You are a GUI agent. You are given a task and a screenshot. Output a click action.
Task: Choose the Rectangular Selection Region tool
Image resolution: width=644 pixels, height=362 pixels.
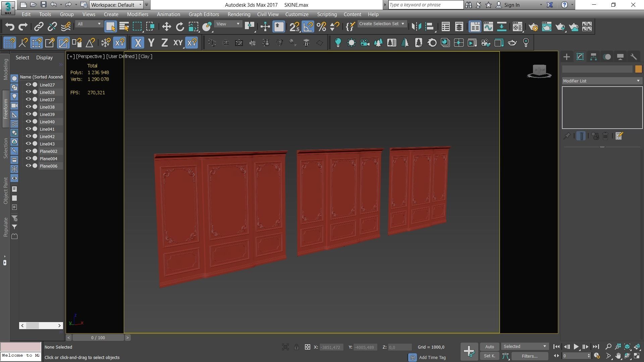point(137,27)
